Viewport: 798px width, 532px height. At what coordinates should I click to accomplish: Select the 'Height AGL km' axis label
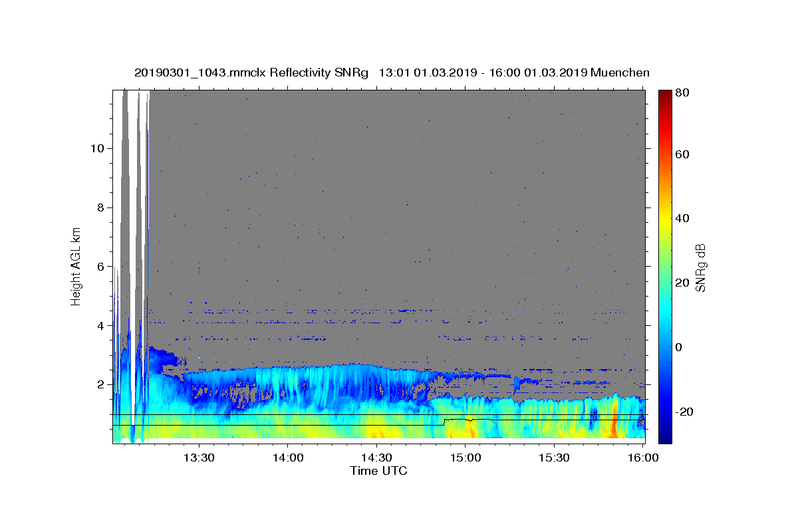click(x=76, y=266)
